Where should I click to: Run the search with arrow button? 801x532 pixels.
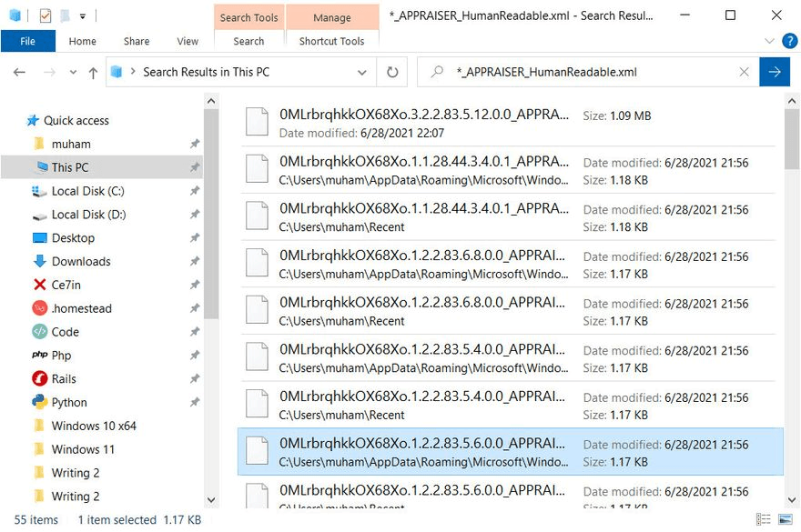[x=775, y=72]
